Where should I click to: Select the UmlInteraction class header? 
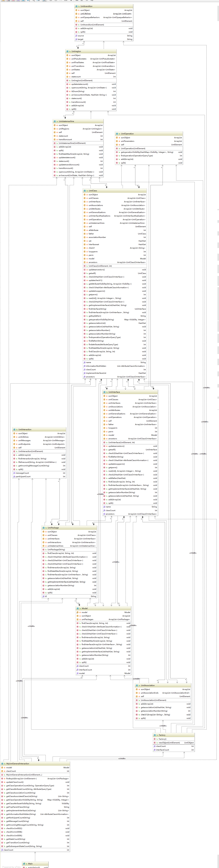[39, 430]
